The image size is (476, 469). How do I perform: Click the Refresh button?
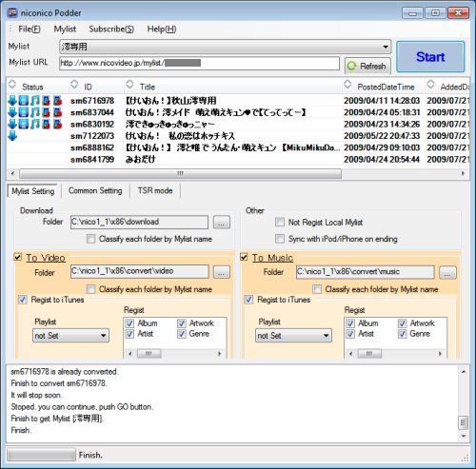tap(367, 66)
